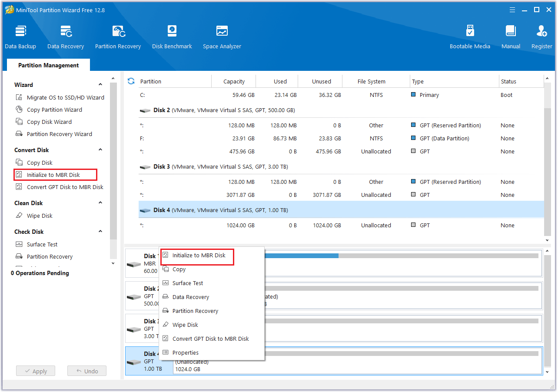Sort by the Status column header
Viewport: 558px width, 392px height.
coord(521,81)
